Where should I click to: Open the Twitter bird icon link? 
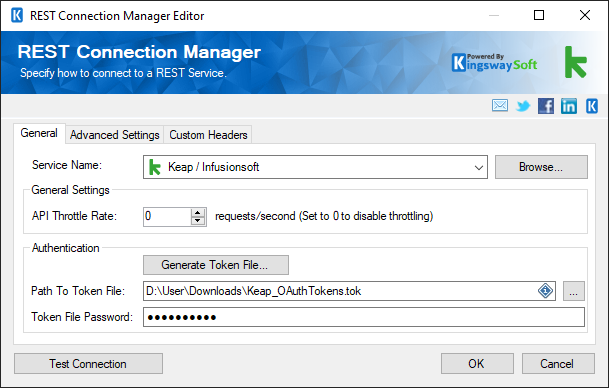click(x=523, y=106)
